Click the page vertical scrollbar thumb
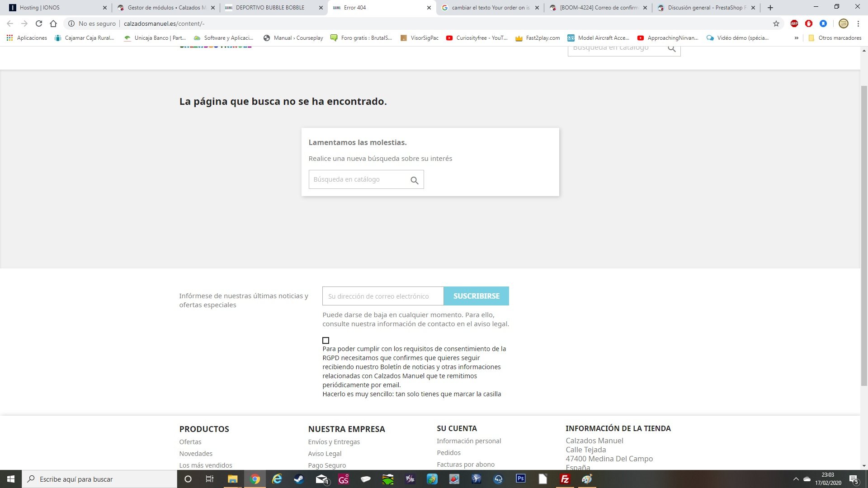The width and height of the screenshot is (868, 488). coord(864,235)
